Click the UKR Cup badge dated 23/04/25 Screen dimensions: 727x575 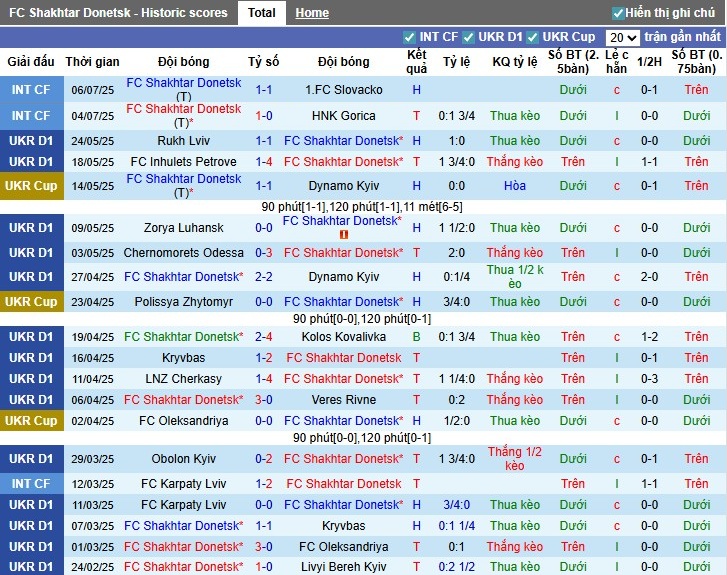point(30,301)
